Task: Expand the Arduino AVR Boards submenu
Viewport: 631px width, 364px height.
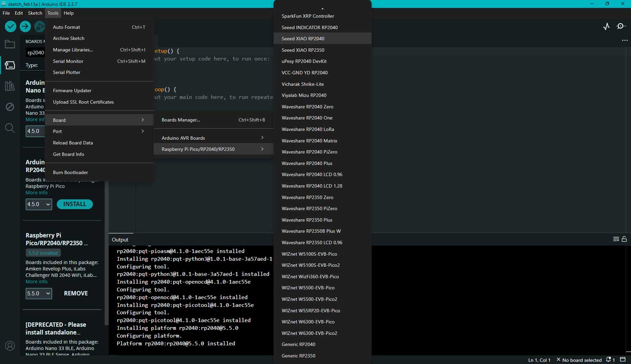Action: pos(214,138)
